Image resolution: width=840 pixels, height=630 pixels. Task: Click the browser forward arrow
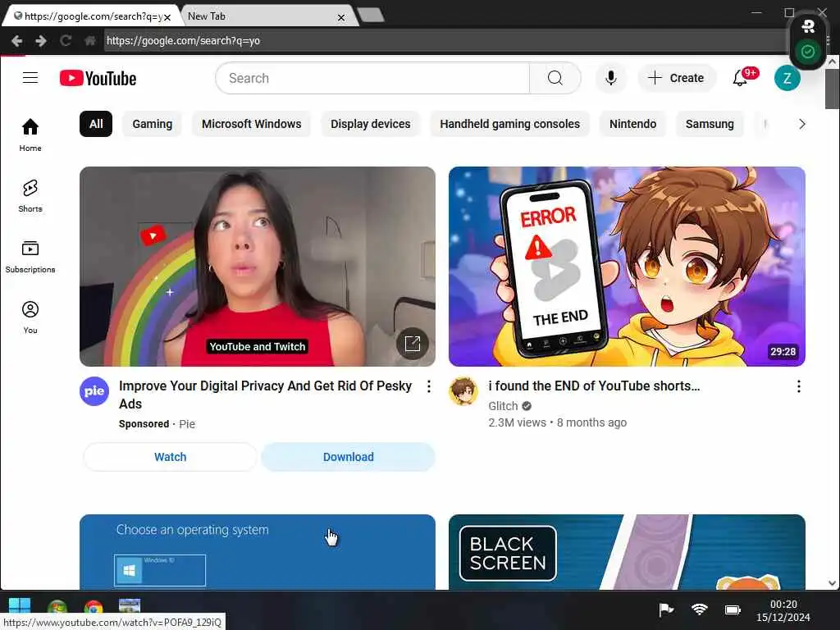point(41,41)
